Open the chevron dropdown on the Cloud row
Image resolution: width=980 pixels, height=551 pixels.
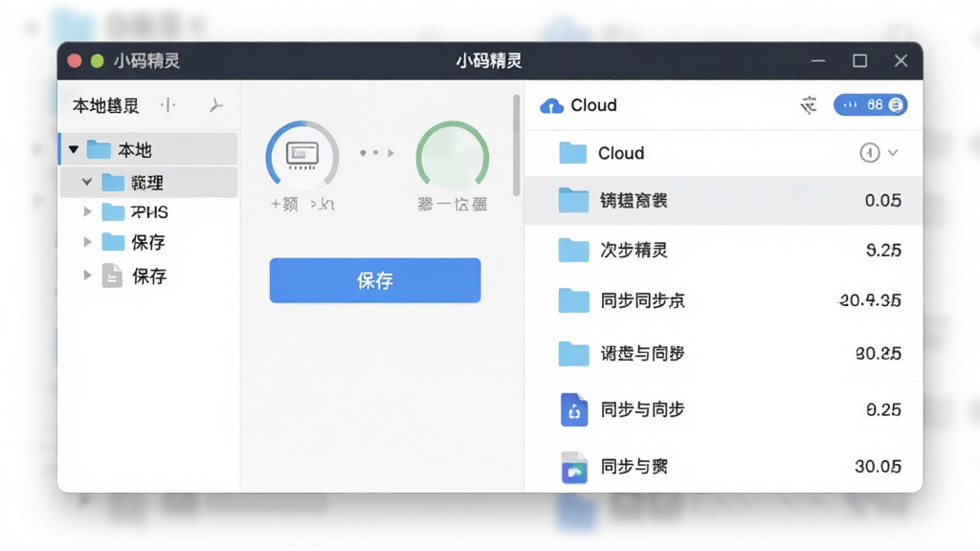pos(894,153)
